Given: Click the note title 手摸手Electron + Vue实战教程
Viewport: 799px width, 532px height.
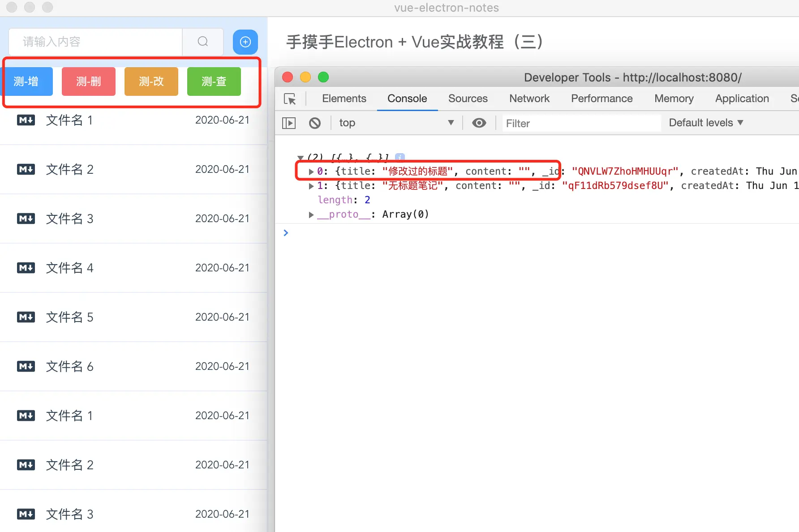Looking at the screenshot, I should click(x=415, y=42).
